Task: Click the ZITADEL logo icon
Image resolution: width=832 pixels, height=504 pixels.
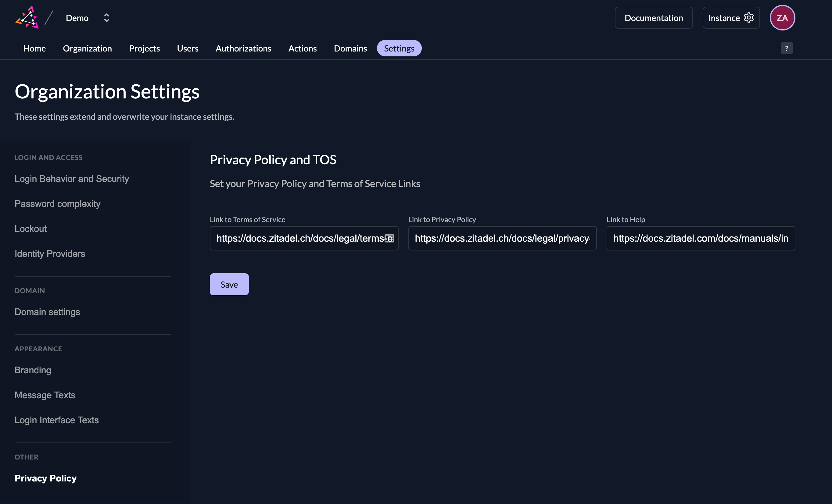Action: pos(27,18)
